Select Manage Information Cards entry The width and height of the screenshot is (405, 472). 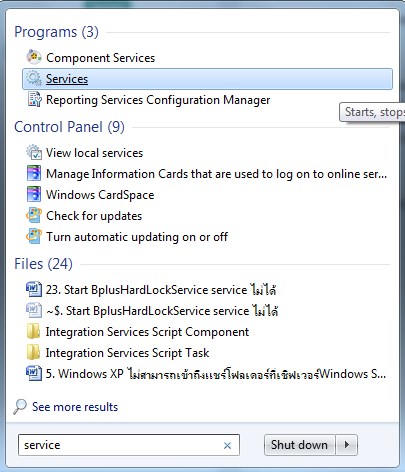coord(216,174)
